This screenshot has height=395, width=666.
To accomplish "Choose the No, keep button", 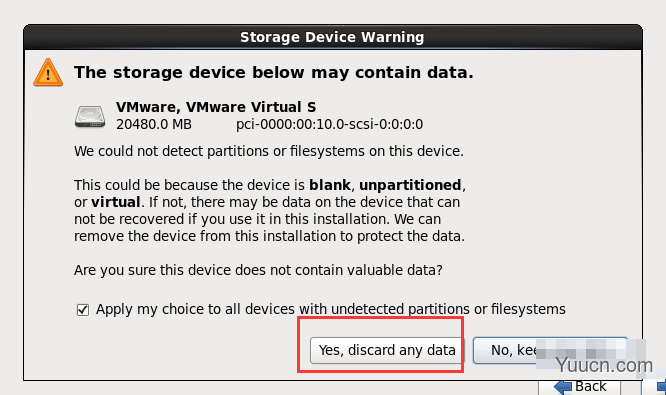I will click(550, 350).
